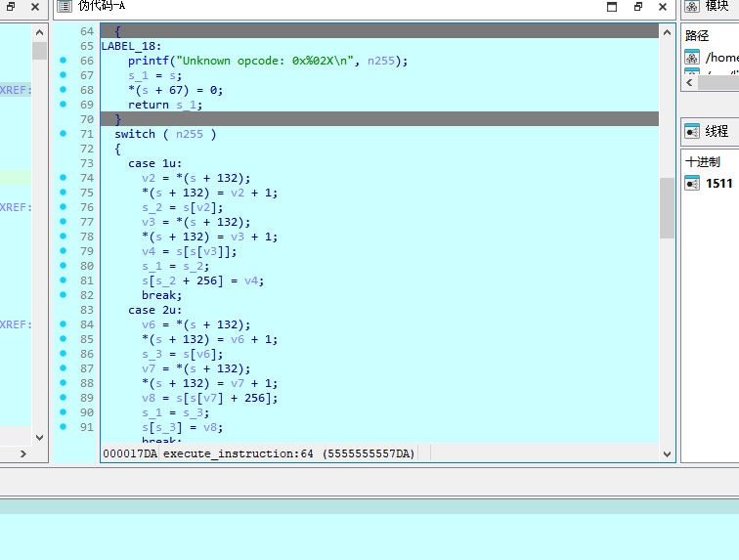Select the 伪代码-A tab title
The width and height of the screenshot is (739, 560).
(102, 6)
